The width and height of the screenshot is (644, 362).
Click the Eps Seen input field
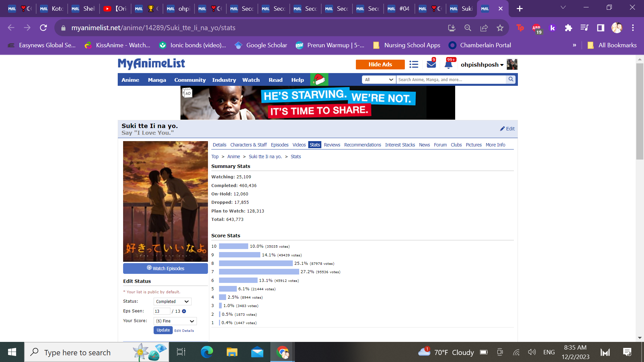coord(162,311)
